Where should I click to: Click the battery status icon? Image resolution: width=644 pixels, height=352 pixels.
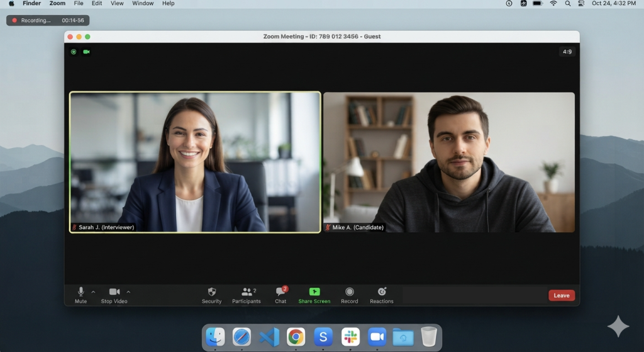pos(538,3)
